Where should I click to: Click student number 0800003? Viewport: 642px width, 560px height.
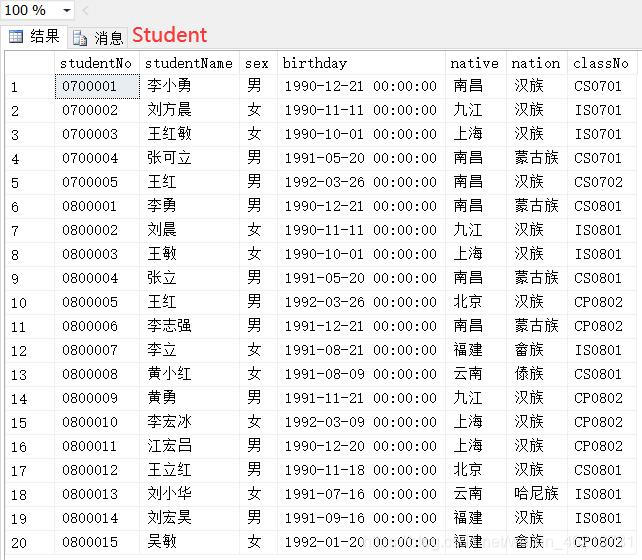coord(90,254)
